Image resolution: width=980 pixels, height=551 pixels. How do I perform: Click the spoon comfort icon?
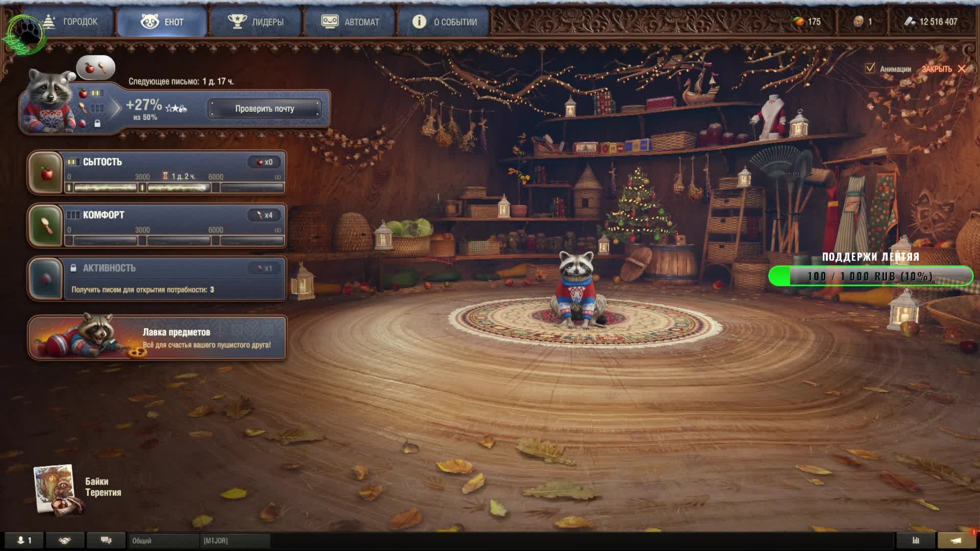[46, 226]
